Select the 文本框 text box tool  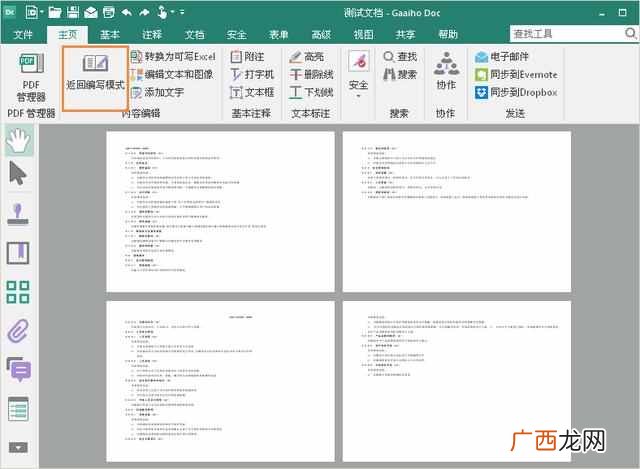tap(252, 93)
